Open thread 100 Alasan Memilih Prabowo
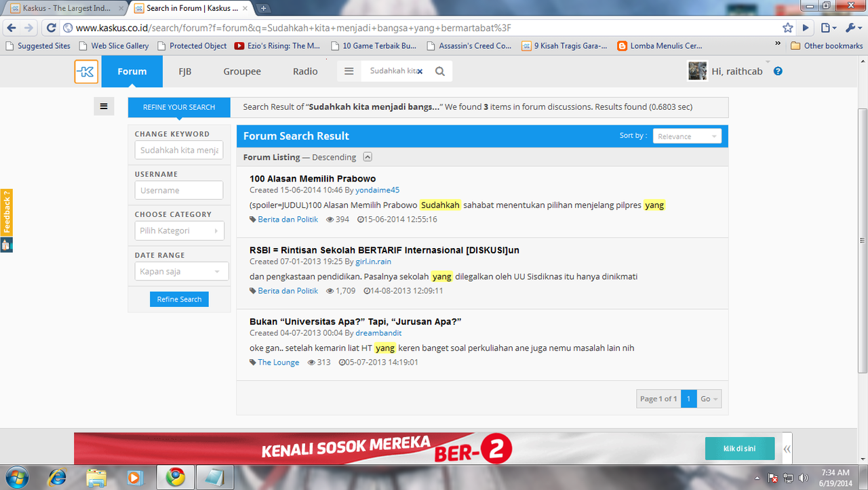The width and height of the screenshot is (868, 490). click(x=313, y=179)
